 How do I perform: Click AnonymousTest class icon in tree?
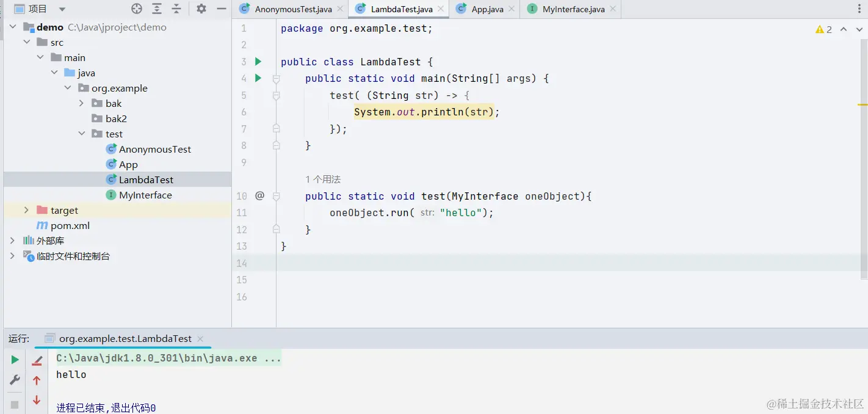coord(111,149)
